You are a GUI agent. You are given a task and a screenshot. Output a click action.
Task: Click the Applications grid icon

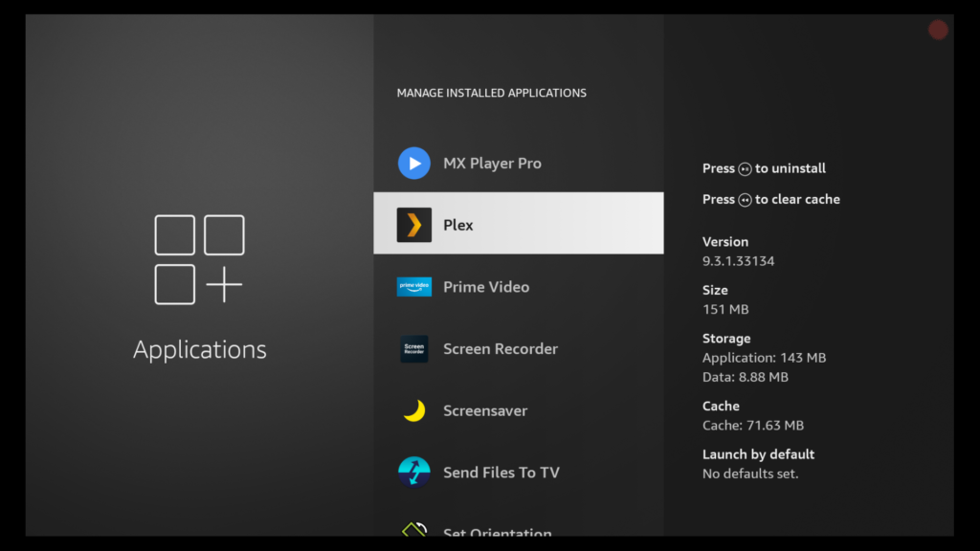(x=199, y=259)
